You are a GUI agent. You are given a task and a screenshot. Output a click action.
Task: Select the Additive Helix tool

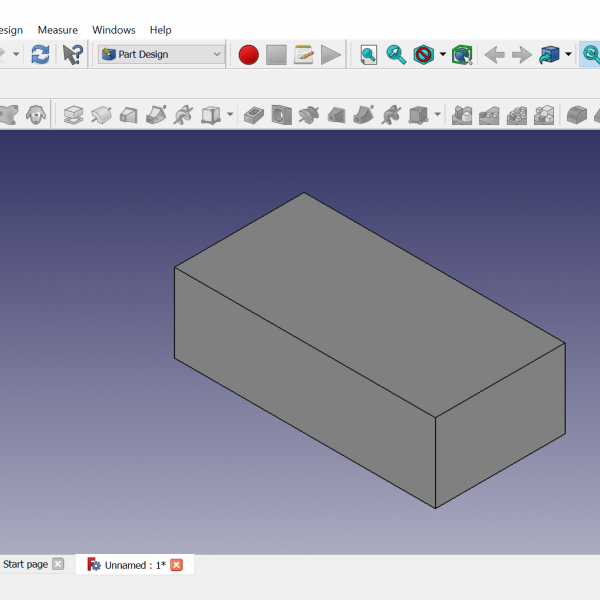(x=183, y=115)
